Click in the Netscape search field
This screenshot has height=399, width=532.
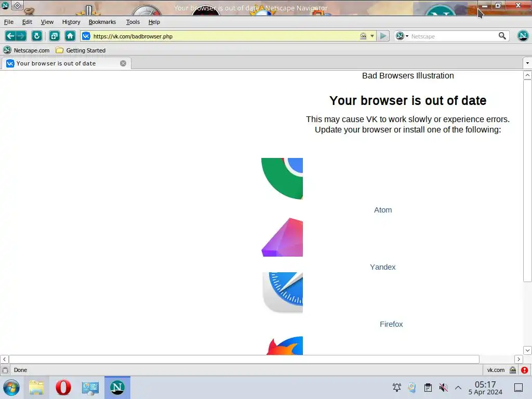pyautogui.click(x=453, y=36)
